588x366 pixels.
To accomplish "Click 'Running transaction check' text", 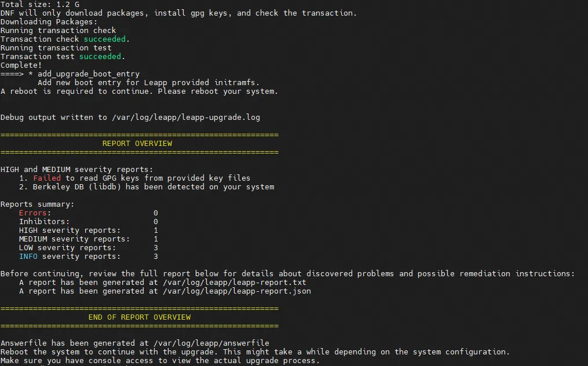I will click(x=58, y=30).
